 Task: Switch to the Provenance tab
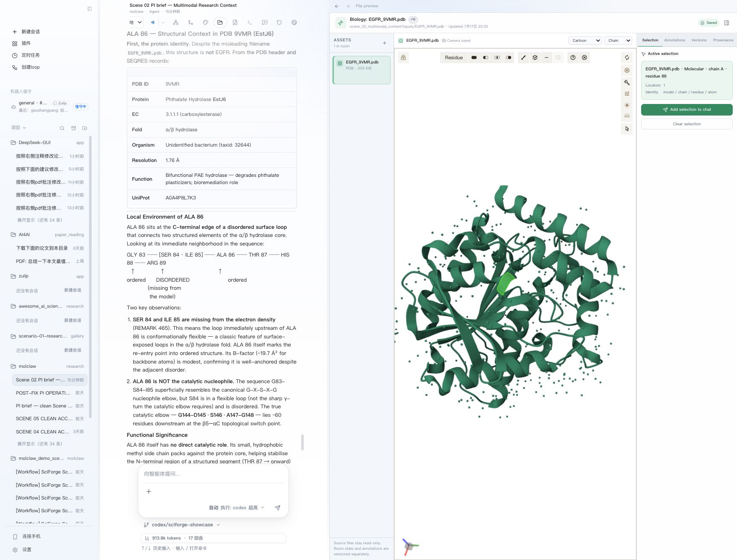[723, 40]
